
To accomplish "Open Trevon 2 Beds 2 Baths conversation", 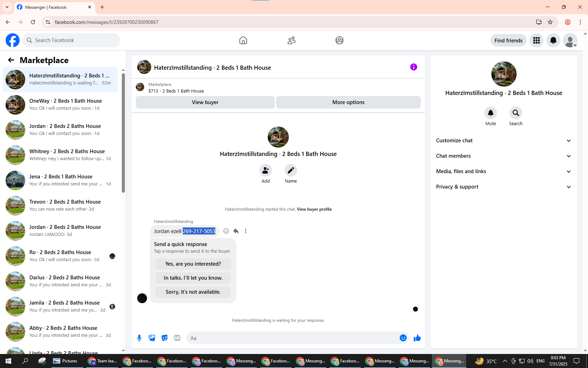I will pos(61,206).
